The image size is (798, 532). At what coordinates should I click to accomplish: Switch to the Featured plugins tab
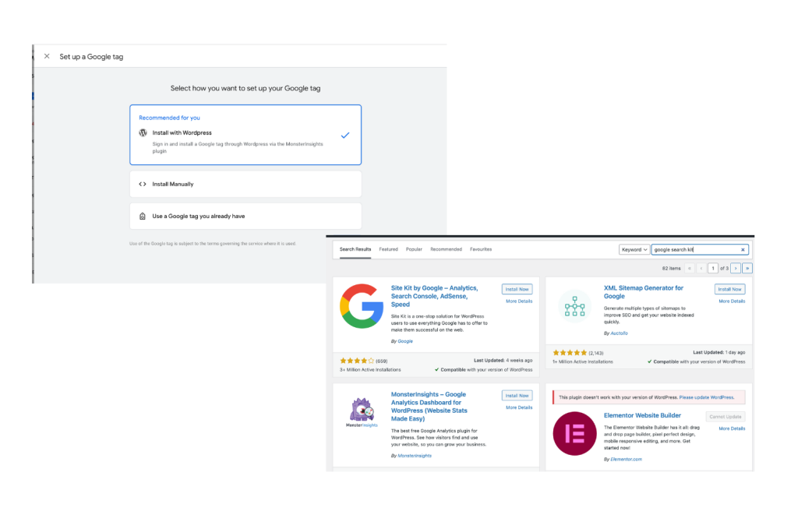pyautogui.click(x=388, y=249)
